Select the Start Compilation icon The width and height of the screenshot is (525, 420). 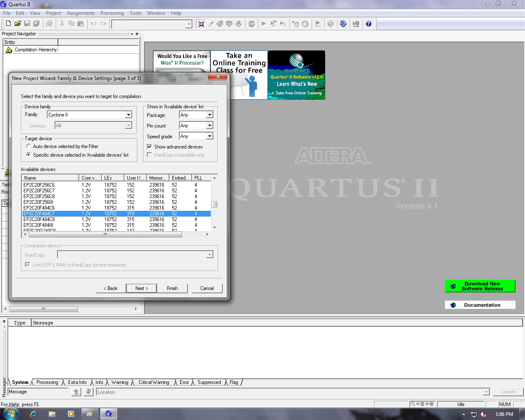tap(264, 24)
